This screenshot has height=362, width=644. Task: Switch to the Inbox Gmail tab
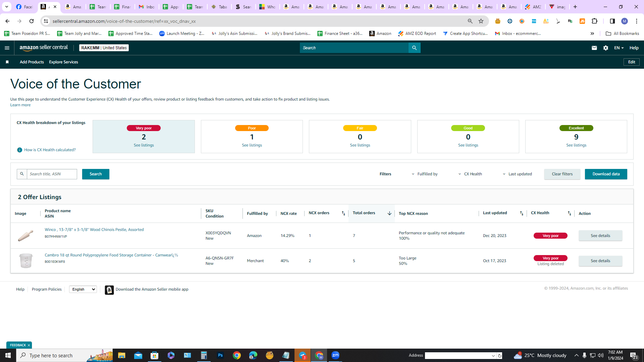coord(147,7)
